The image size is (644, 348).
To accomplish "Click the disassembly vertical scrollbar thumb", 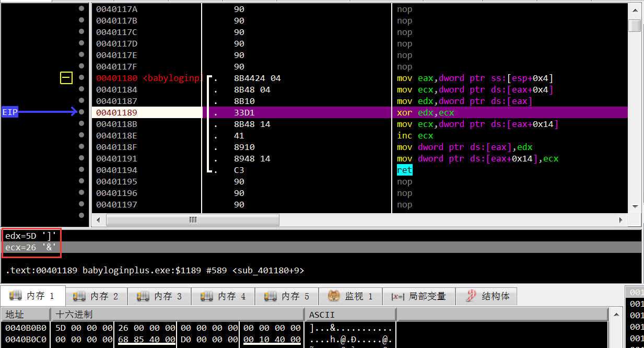I will [x=635, y=25].
